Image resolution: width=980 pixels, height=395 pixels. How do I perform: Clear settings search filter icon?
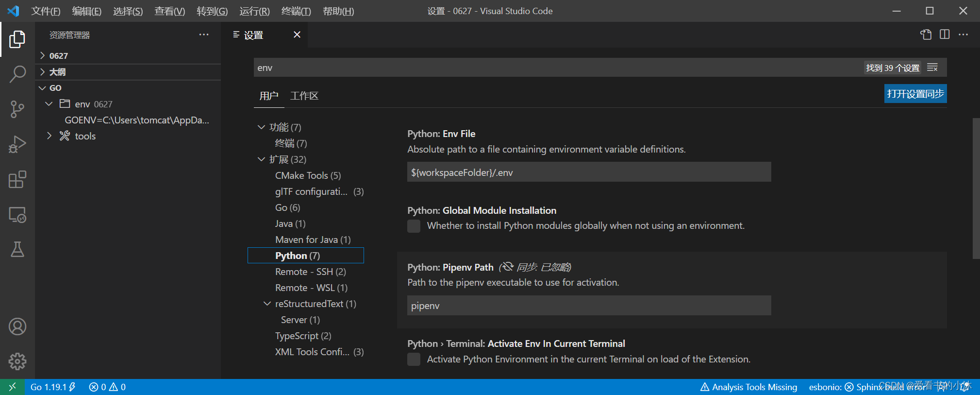click(x=932, y=68)
